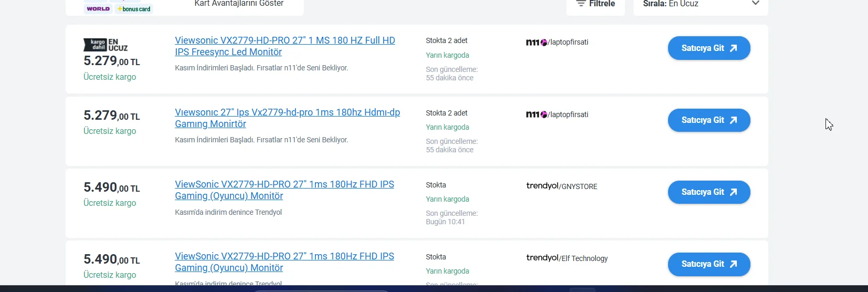Click the 5.490,00 TL price in Elf Technology row
This screenshot has width=868, height=292.
pyautogui.click(x=112, y=259)
